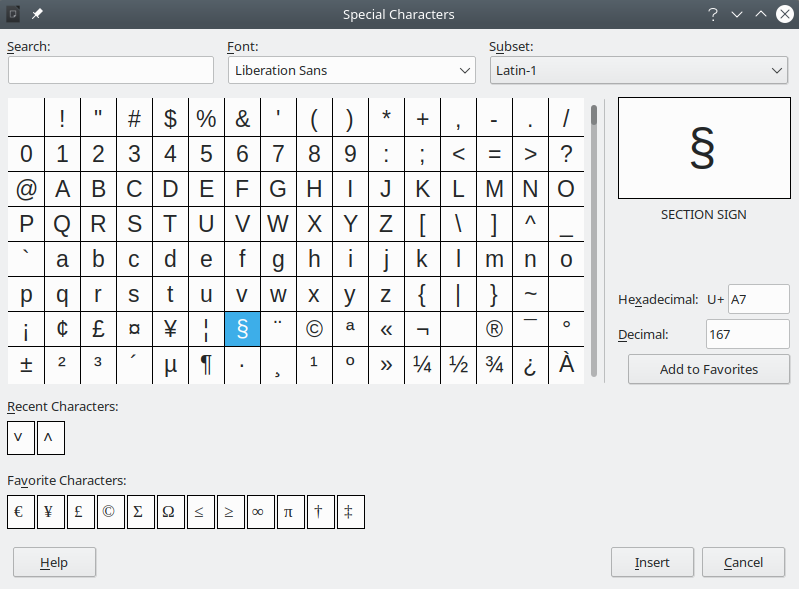Viewport: 799px width, 589px height.
Task: Select the three quarters ¾ character
Action: click(494, 365)
